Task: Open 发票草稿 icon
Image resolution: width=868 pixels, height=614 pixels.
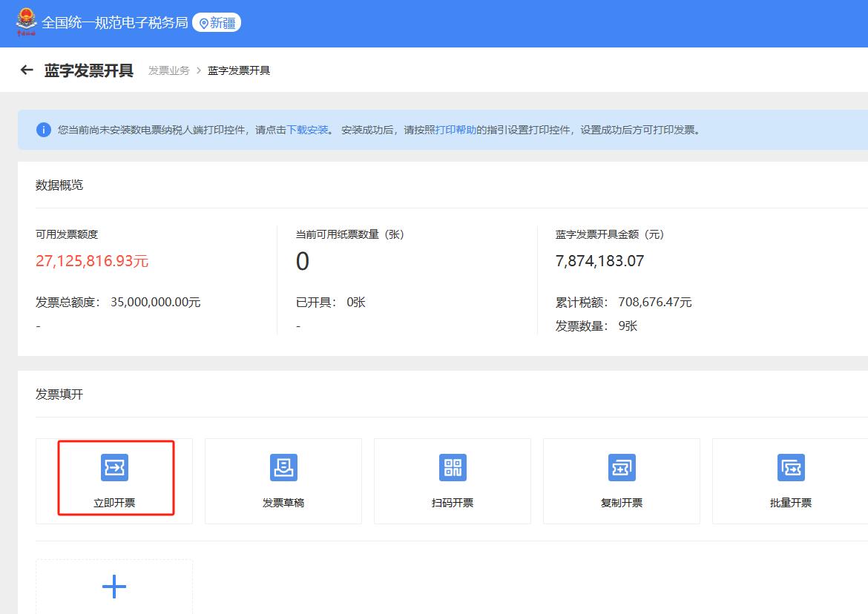Action: pyautogui.click(x=283, y=467)
